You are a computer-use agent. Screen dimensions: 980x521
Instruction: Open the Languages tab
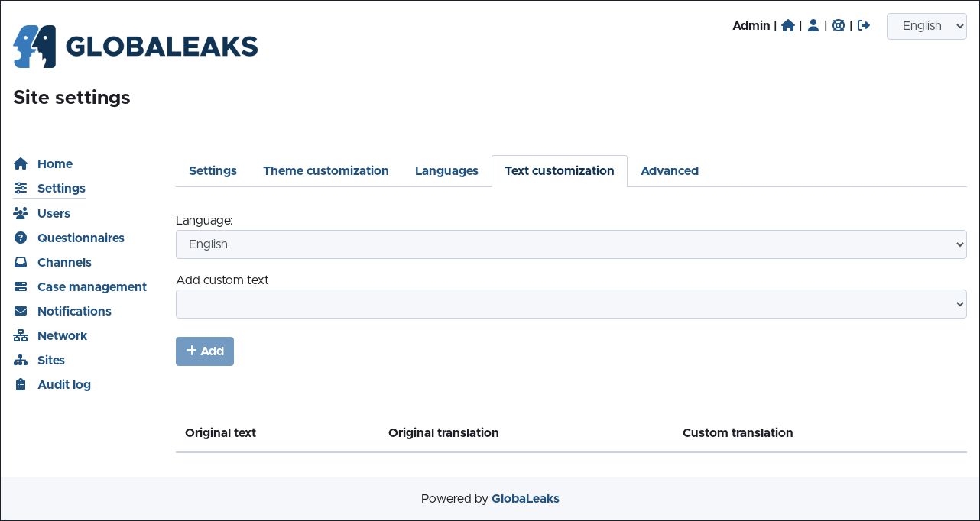pyautogui.click(x=446, y=171)
